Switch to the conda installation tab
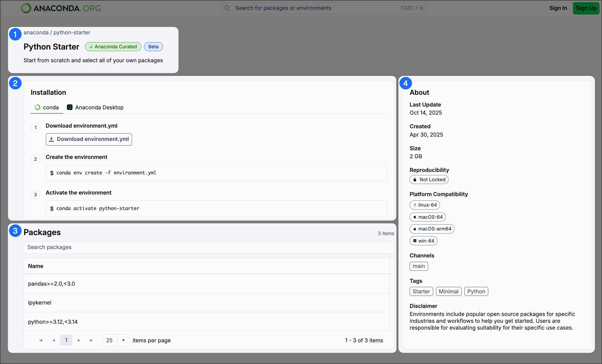 coord(47,107)
